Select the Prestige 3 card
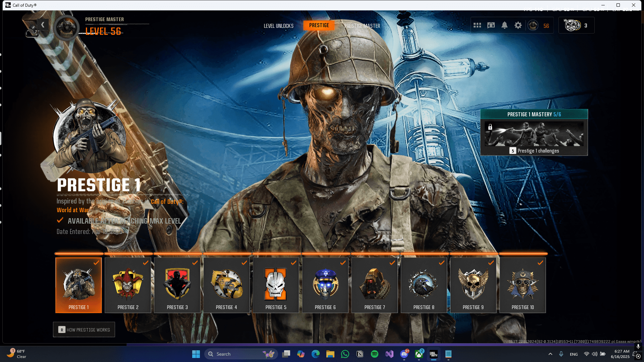 pyautogui.click(x=177, y=285)
